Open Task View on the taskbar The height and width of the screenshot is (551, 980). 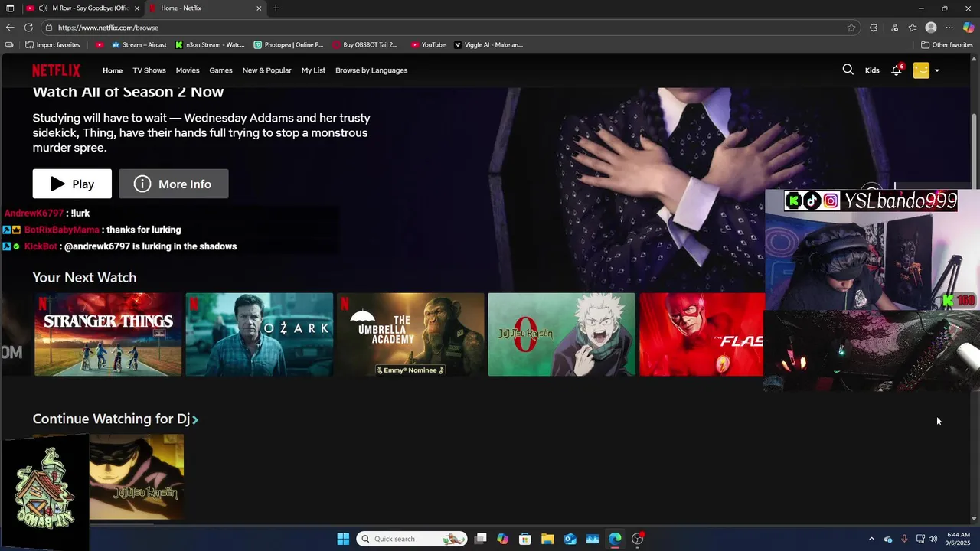pos(480,539)
